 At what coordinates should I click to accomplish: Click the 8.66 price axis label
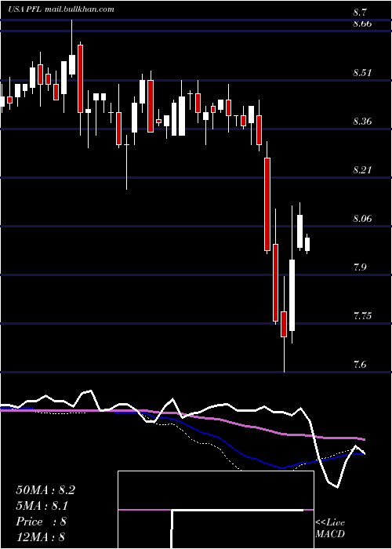pos(362,24)
